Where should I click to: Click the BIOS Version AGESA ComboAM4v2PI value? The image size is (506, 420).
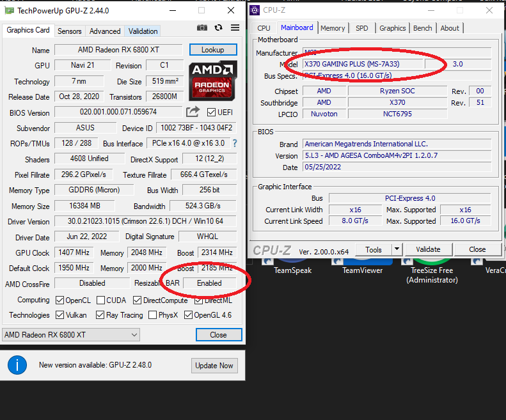pyautogui.click(x=397, y=155)
